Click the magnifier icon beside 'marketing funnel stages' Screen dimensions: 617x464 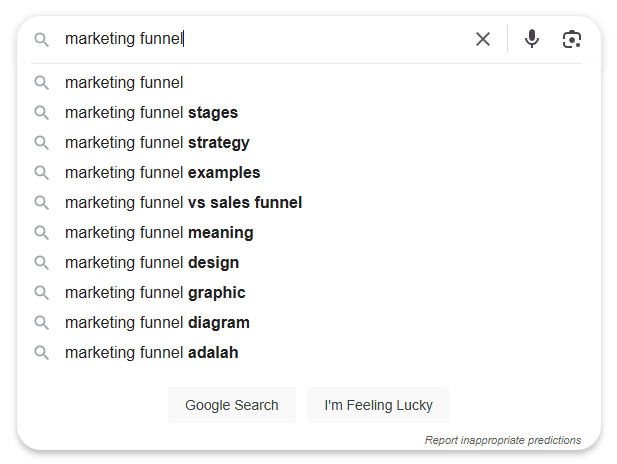coord(41,113)
